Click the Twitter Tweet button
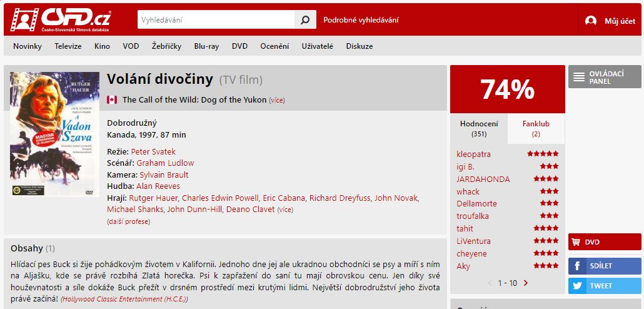Image resolution: width=644 pixels, height=309 pixels. (606, 286)
